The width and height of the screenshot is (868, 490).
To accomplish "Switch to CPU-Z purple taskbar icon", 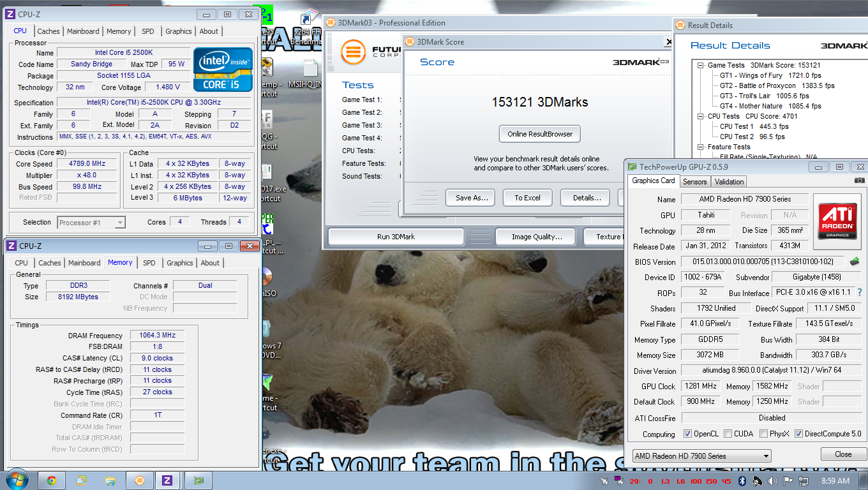I will pos(167,480).
